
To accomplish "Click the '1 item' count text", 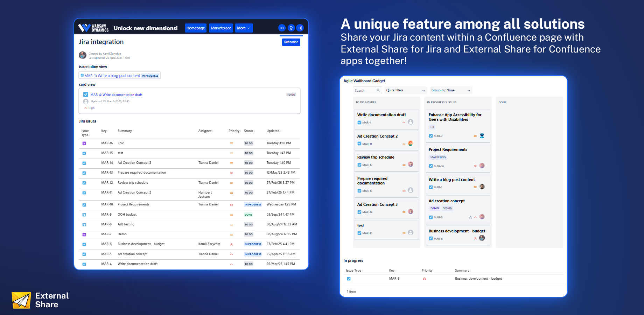I will 351,292.
